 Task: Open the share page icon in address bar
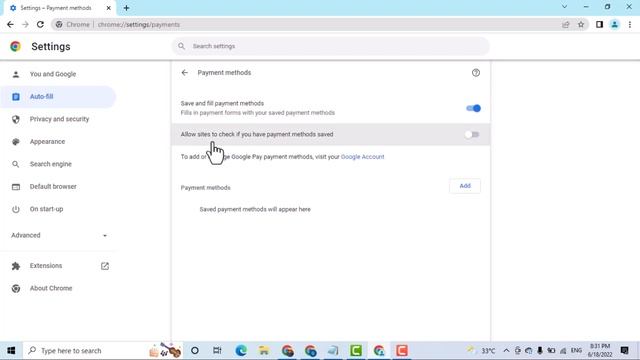[x=566, y=24]
